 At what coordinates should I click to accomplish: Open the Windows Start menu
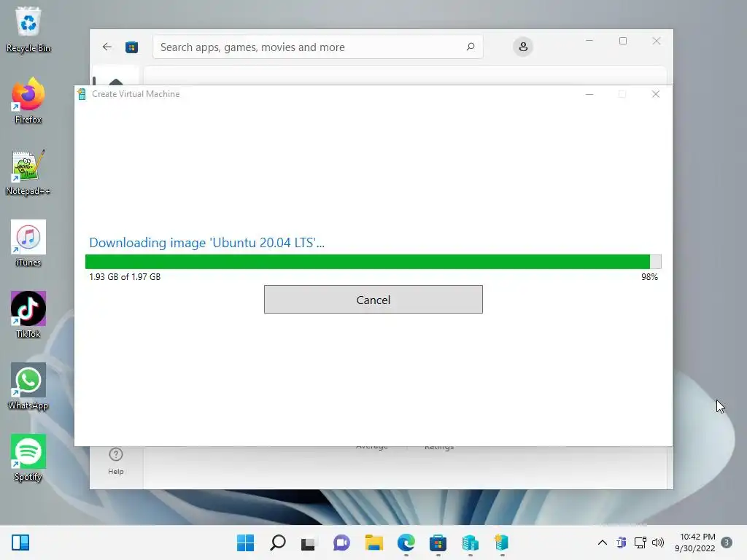tap(245, 542)
